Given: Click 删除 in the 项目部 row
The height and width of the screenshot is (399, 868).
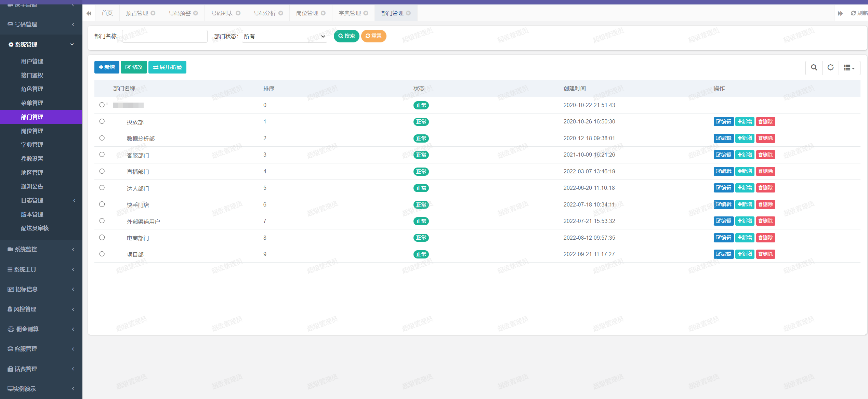Looking at the screenshot, I should click(x=766, y=254).
